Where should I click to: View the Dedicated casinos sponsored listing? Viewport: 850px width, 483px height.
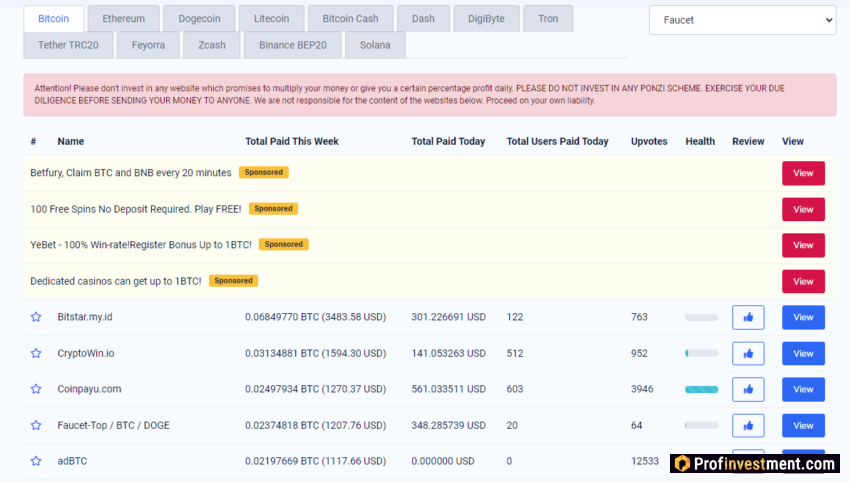[x=803, y=281]
